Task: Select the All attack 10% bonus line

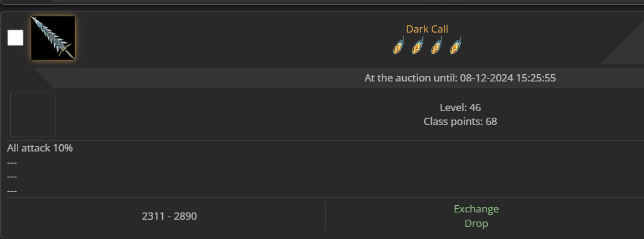Action: [x=40, y=148]
